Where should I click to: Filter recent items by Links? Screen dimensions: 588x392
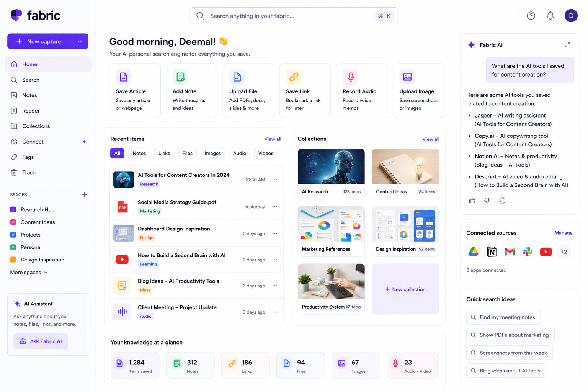(164, 153)
